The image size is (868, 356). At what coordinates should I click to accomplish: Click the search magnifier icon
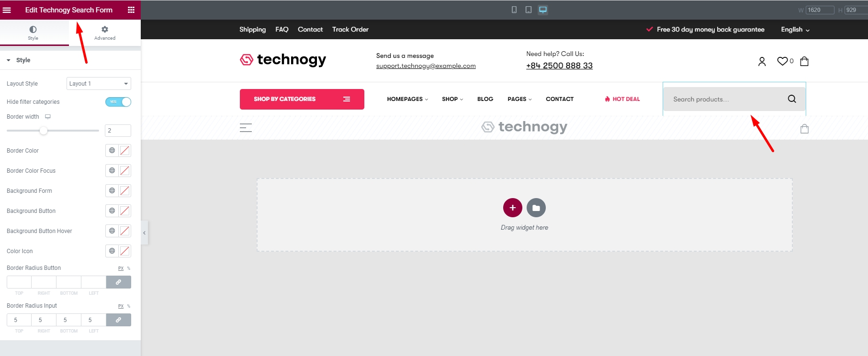pos(792,99)
